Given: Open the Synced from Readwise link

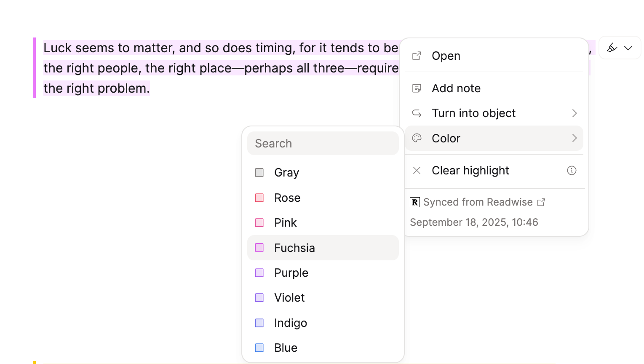Looking at the screenshot, I should (x=478, y=202).
